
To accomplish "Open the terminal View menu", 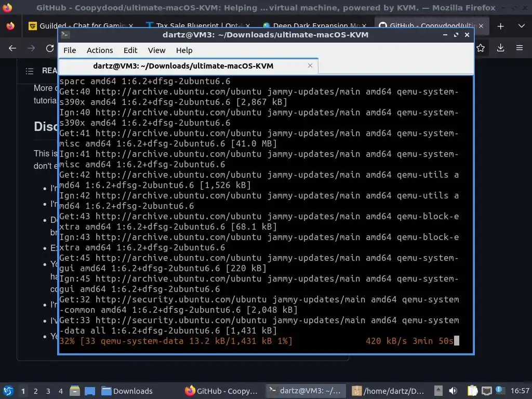I will [156, 50].
